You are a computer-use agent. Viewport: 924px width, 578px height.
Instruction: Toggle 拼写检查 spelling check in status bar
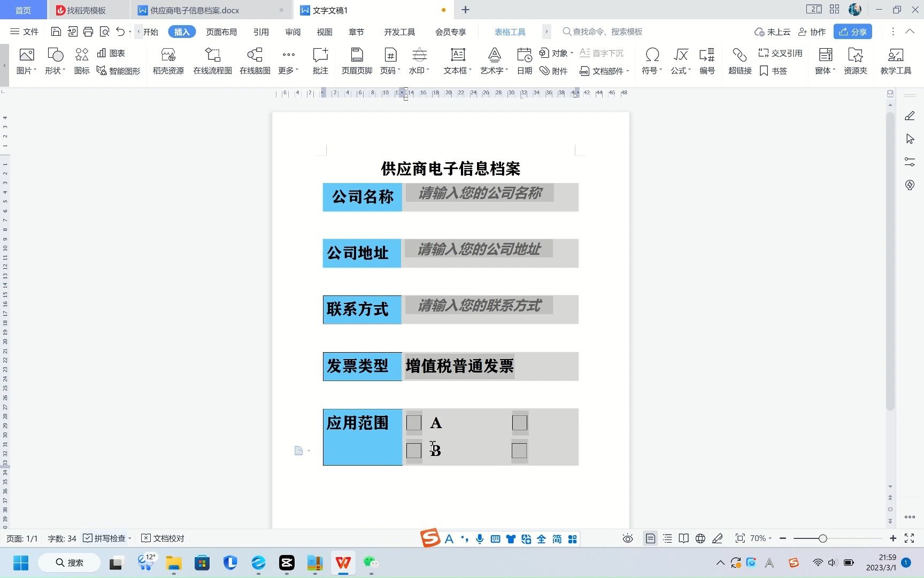tap(105, 538)
